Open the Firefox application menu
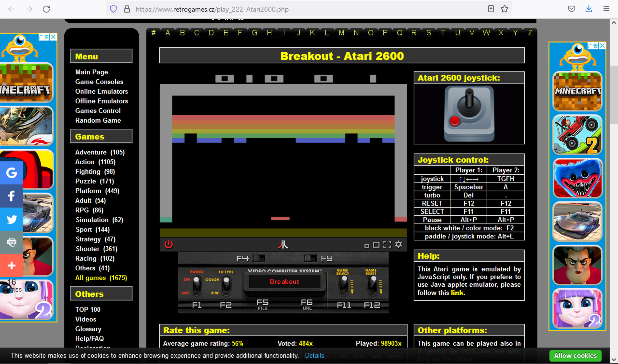618x364 pixels. click(x=606, y=9)
